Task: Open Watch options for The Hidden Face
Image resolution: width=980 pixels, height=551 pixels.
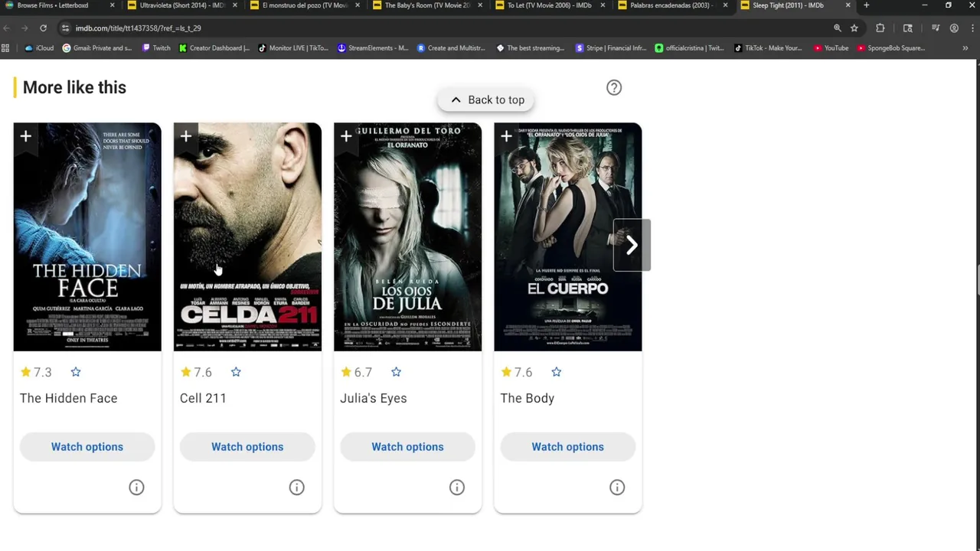Action: click(x=87, y=447)
